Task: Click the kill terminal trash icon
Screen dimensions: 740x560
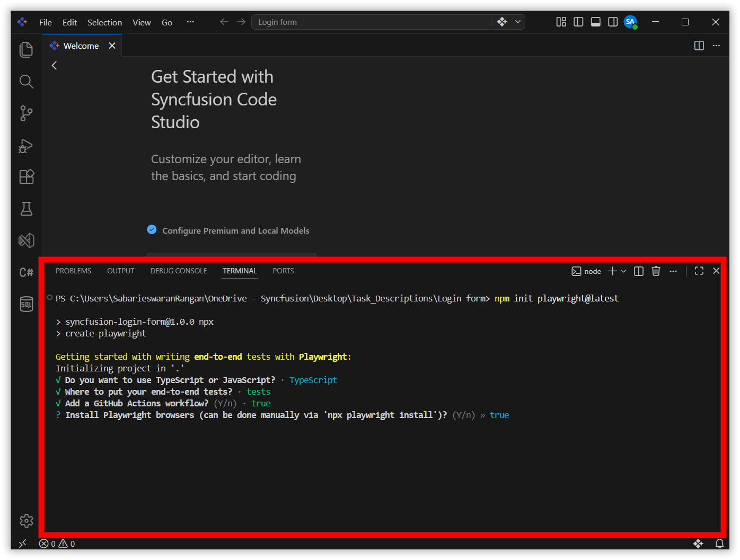Action: coord(656,271)
